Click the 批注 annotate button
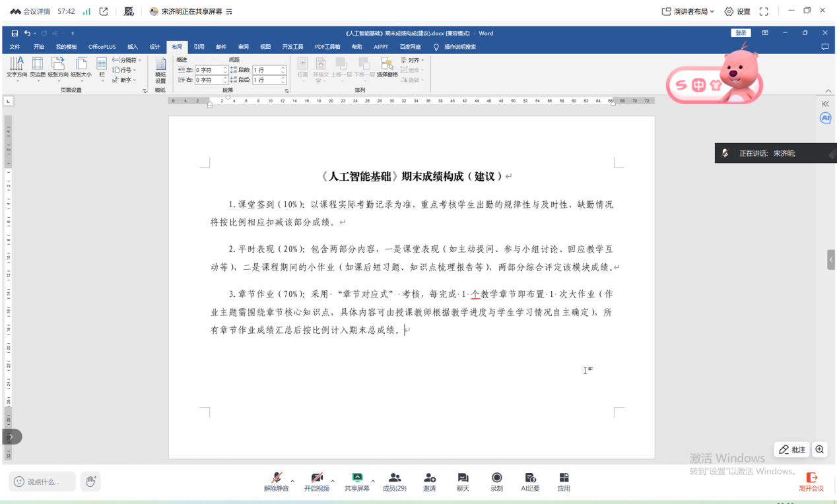The image size is (837, 504). pos(792,449)
